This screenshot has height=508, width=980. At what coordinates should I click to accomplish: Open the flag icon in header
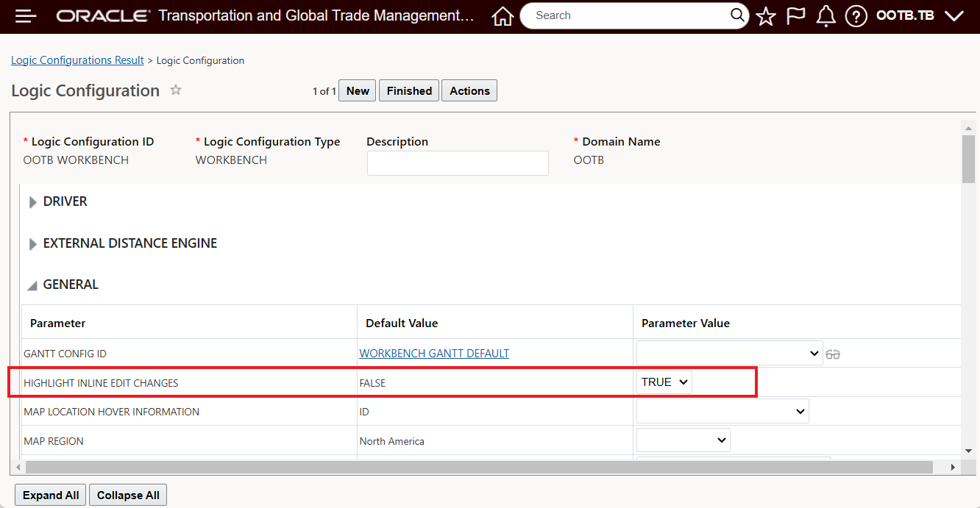(796, 16)
